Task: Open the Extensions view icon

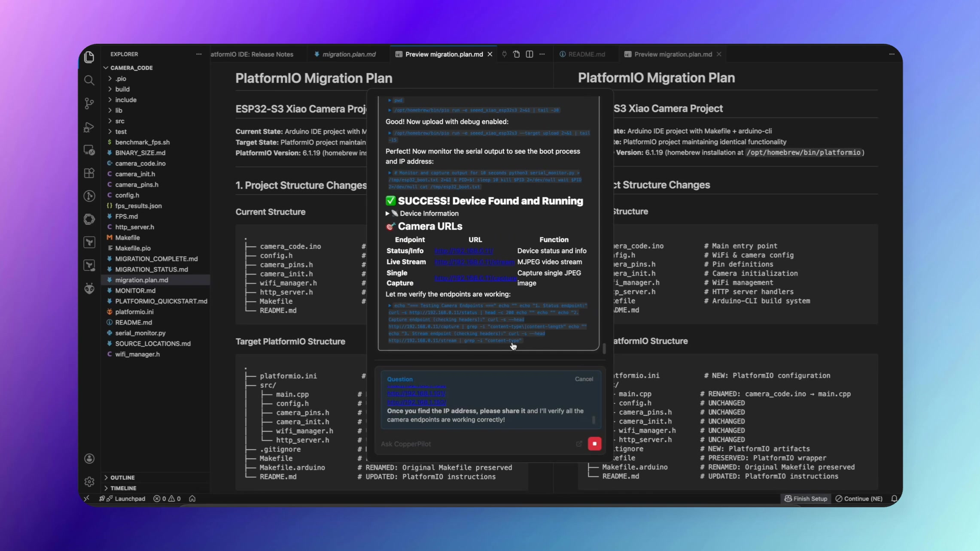Action: click(89, 173)
